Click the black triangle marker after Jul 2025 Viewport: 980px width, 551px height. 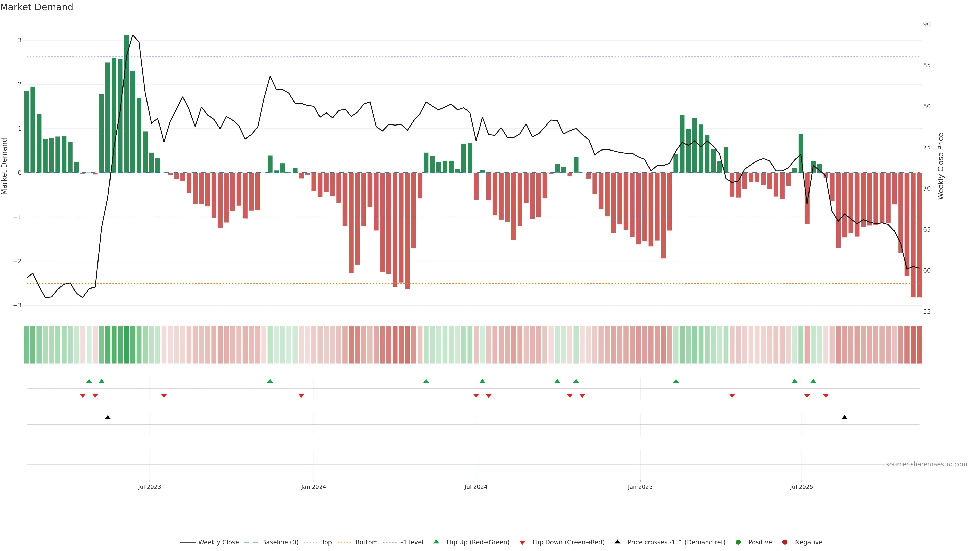click(x=844, y=418)
